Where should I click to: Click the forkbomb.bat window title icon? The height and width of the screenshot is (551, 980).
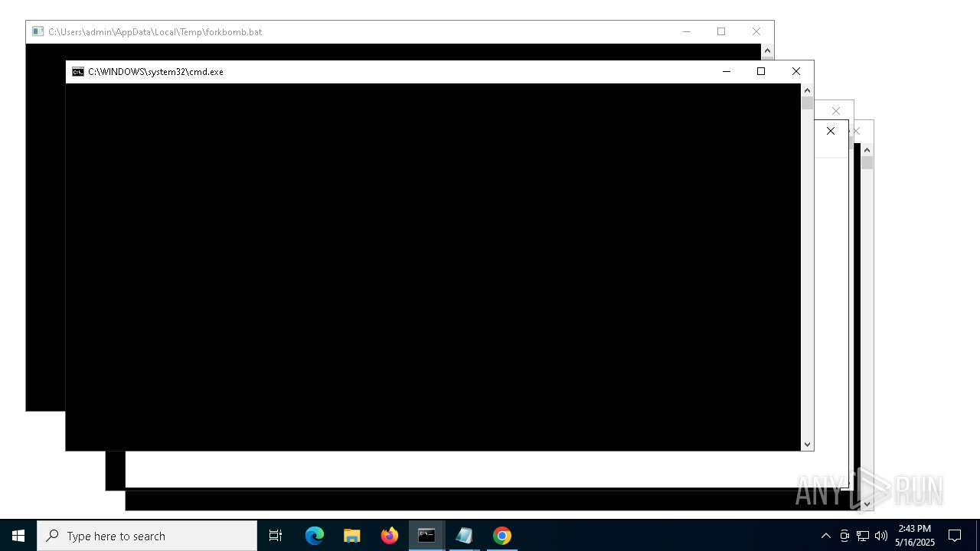(38, 32)
